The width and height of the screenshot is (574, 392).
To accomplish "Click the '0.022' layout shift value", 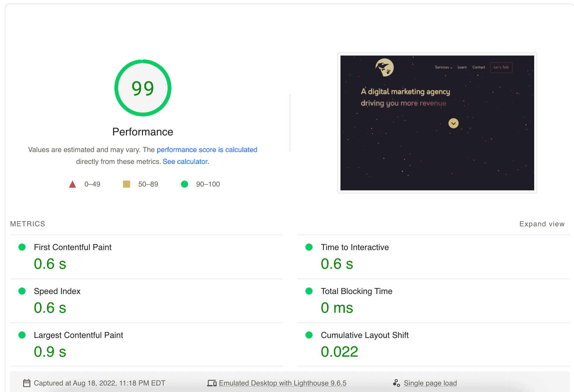I will [x=339, y=352].
